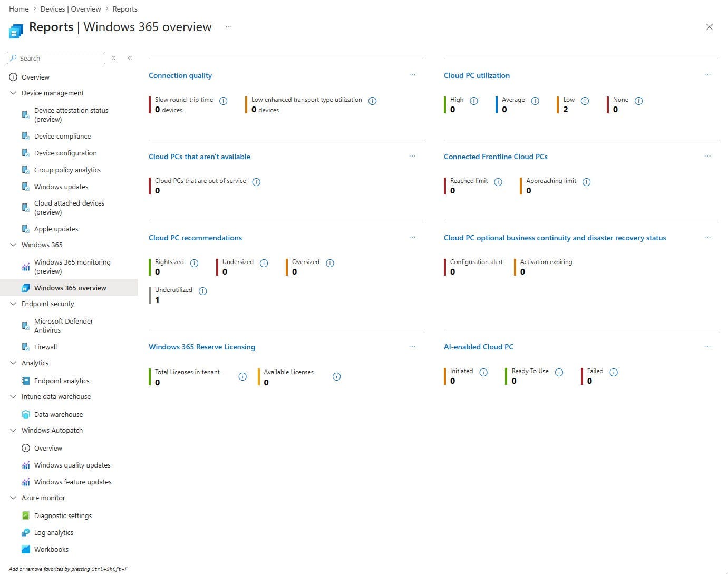Open ellipsis menu next to page title
This screenshot has width=728, height=574.
[229, 27]
